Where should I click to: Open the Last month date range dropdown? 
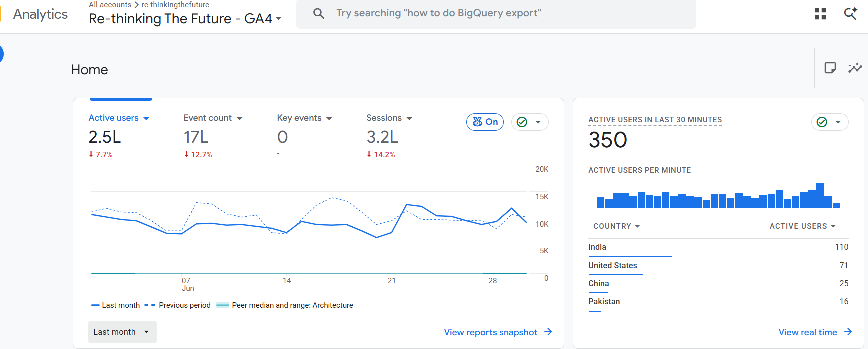point(122,332)
